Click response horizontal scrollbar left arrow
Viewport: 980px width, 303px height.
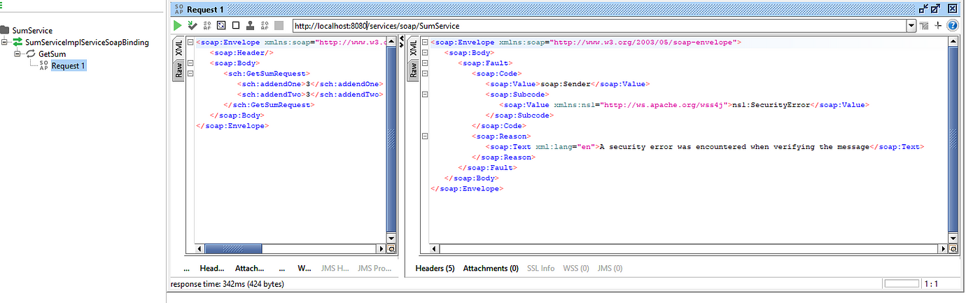[435, 248]
